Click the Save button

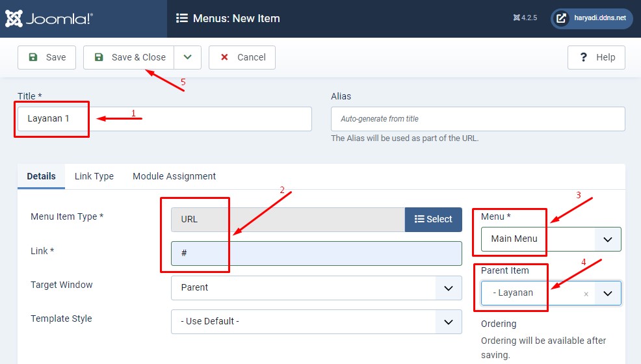point(47,57)
